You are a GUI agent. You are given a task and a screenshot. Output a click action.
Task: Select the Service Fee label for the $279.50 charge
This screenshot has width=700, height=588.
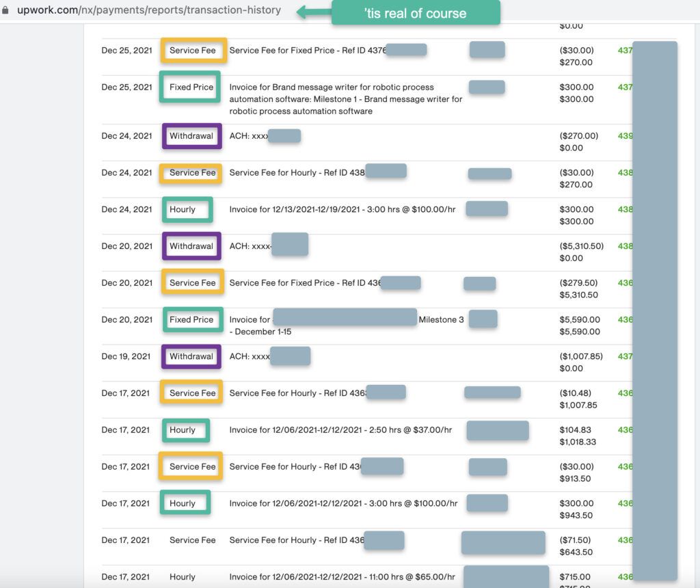point(193,283)
